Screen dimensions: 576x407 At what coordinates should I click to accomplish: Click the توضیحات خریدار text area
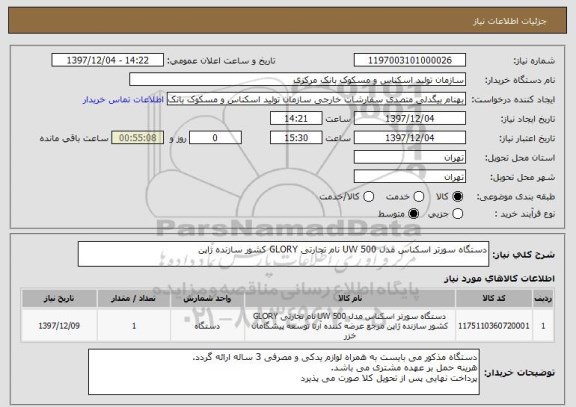coord(284,372)
